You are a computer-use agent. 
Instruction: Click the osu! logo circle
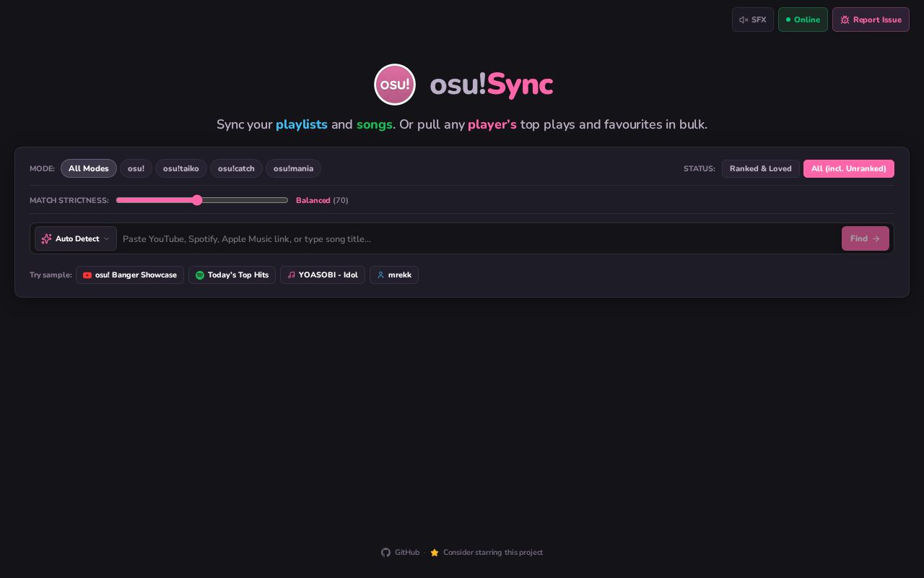coord(395,85)
